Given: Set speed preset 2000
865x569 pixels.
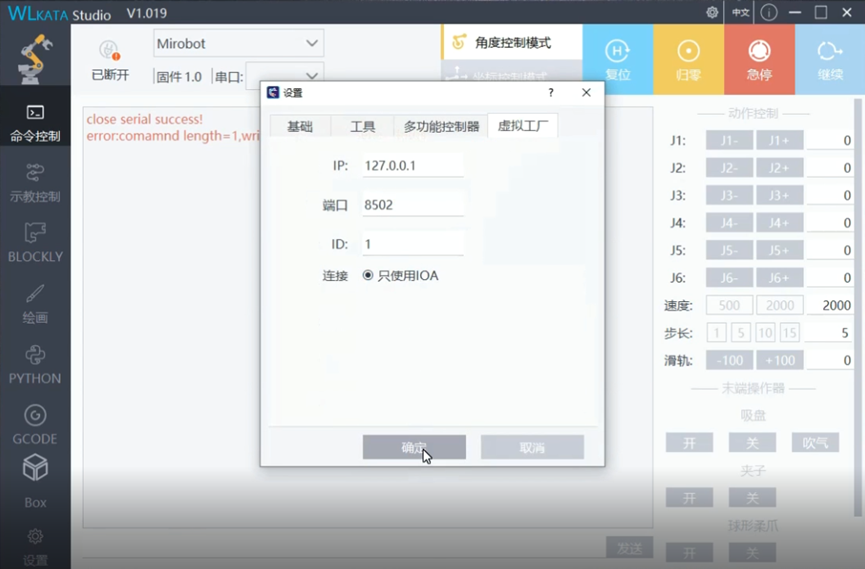Looking at the screenshot, I should pyautogui.click(x=779, y=305).
